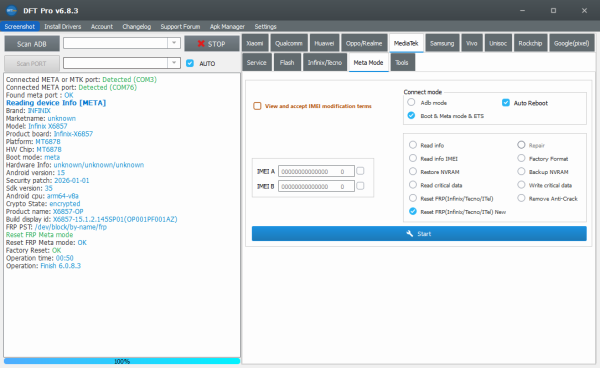The image size is (600, 368).
Task: Select the Factory Format option
Action: 521,158
